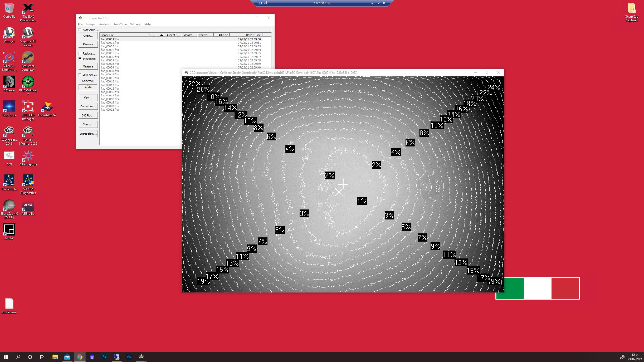644x362 pixels.
Task: Open TheSkyX Professional desktop shortcut
Action: point(28,12)
